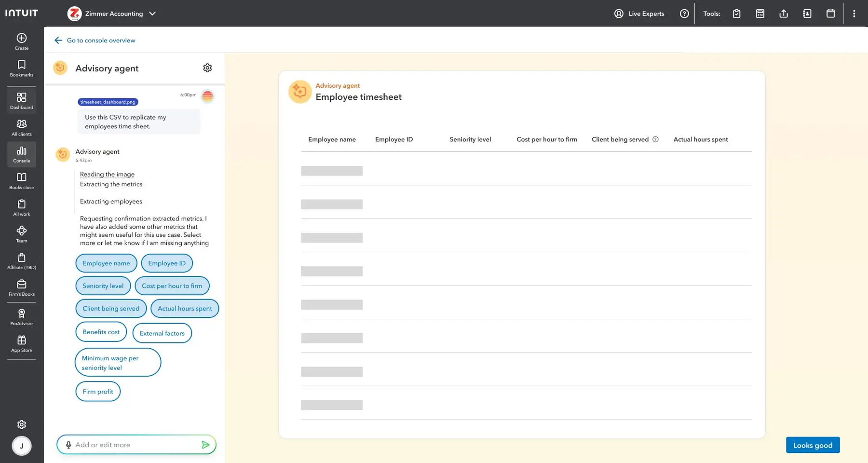This screenshot has height=463, width=868.
Task: Open timesheet_dashboard.png attachment
Action: (108, 102)
